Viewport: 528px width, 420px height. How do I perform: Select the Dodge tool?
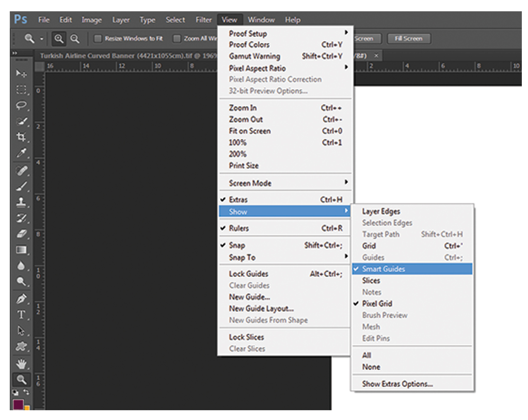[21, 281]
